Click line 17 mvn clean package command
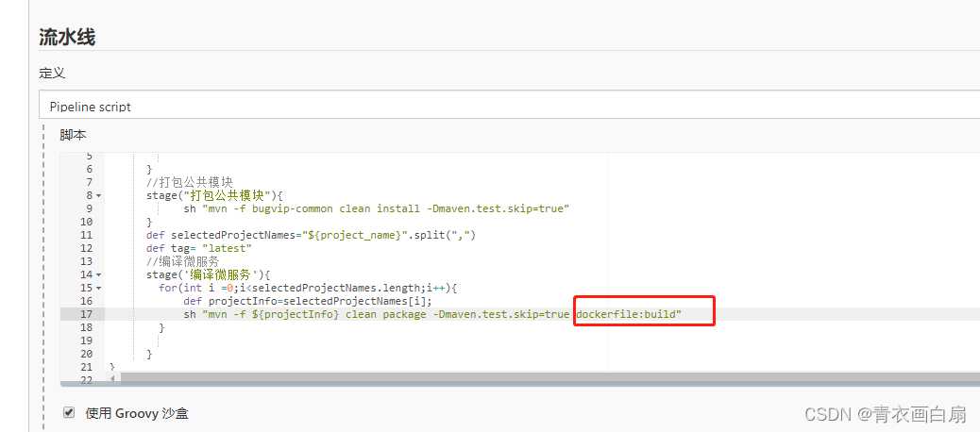 point(431,314)
